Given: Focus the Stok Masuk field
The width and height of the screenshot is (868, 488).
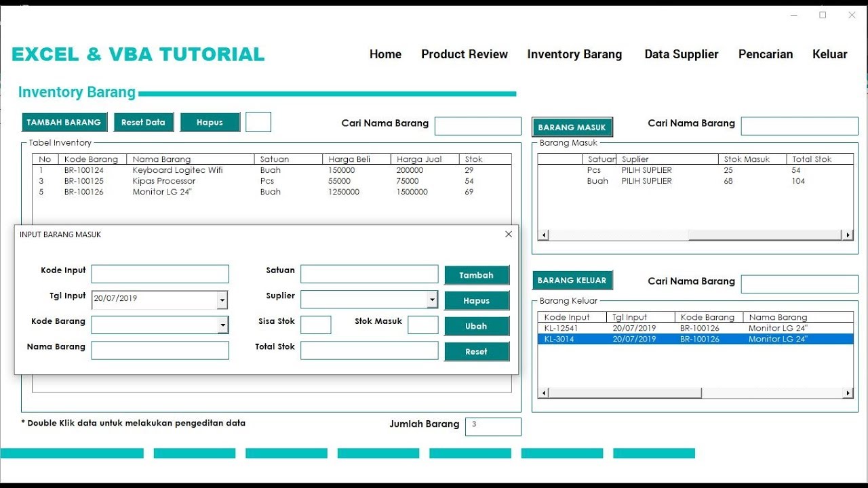Looking at the screenshot, I should pos(423,325).
